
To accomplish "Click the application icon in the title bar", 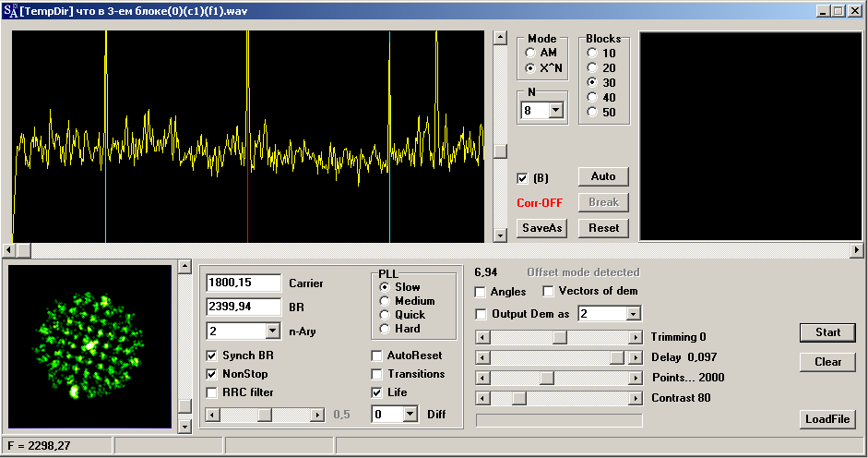I will [9, 10].
